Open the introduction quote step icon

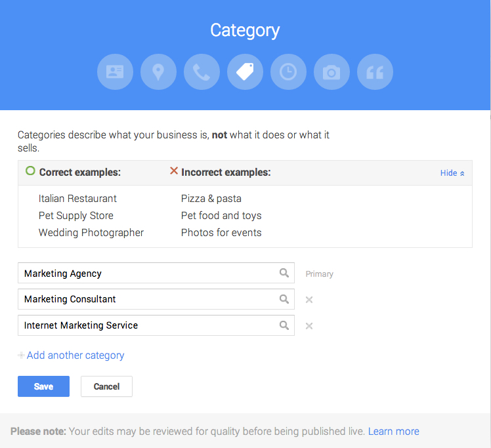click(375, 71)
